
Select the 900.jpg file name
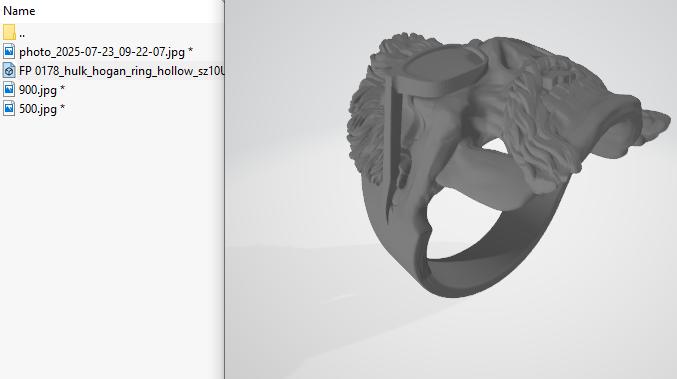coord(38,90)
